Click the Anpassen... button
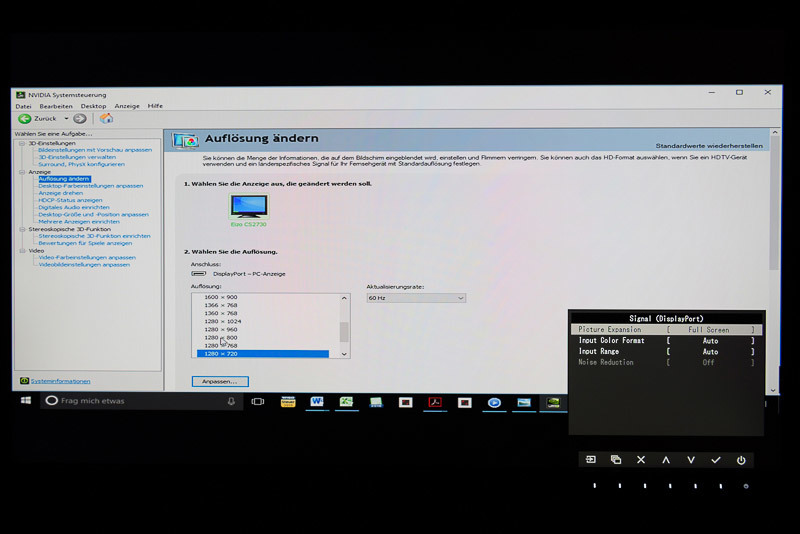The image size is (800, 534). 220,382
